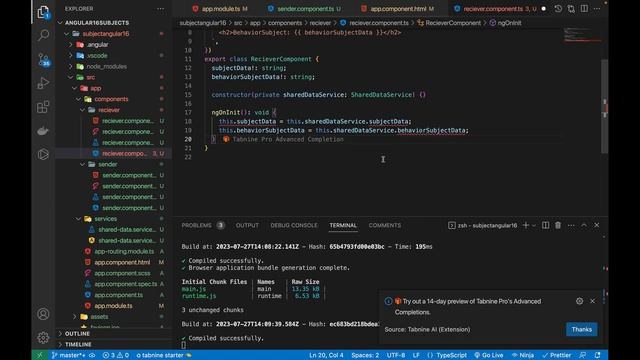Click tabnine starter in status bar
The width and height of the screenshot is (640, 360).
click(164, 355)
